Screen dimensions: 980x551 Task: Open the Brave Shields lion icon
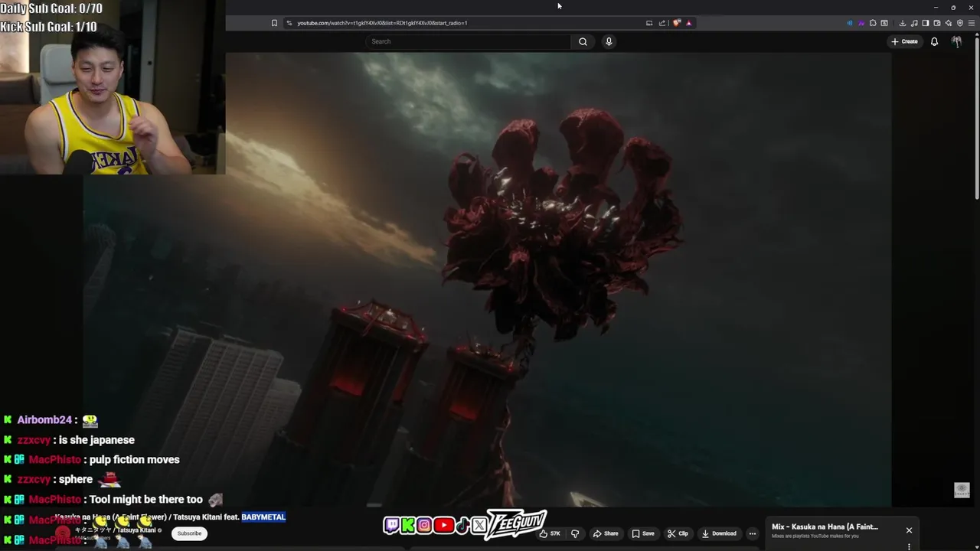pyautogui.click(x=677, y=23)
